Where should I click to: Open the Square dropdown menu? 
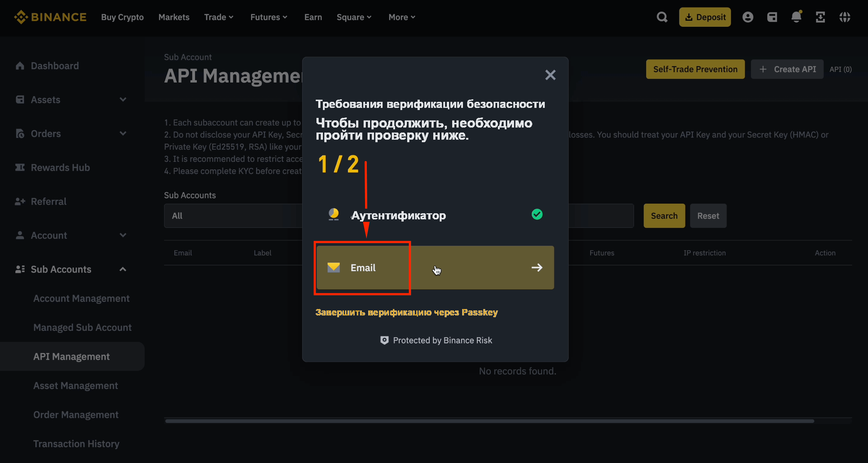pos(354,17)
